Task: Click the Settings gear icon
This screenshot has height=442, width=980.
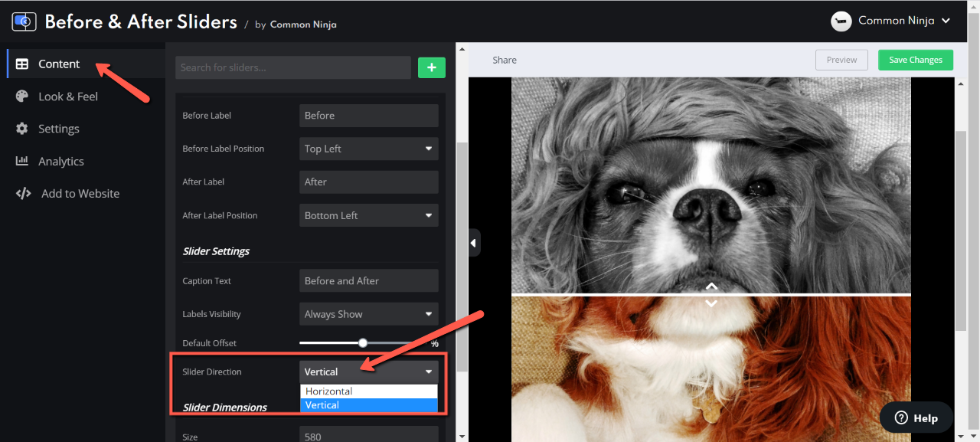Action: (x=22, y=129)
